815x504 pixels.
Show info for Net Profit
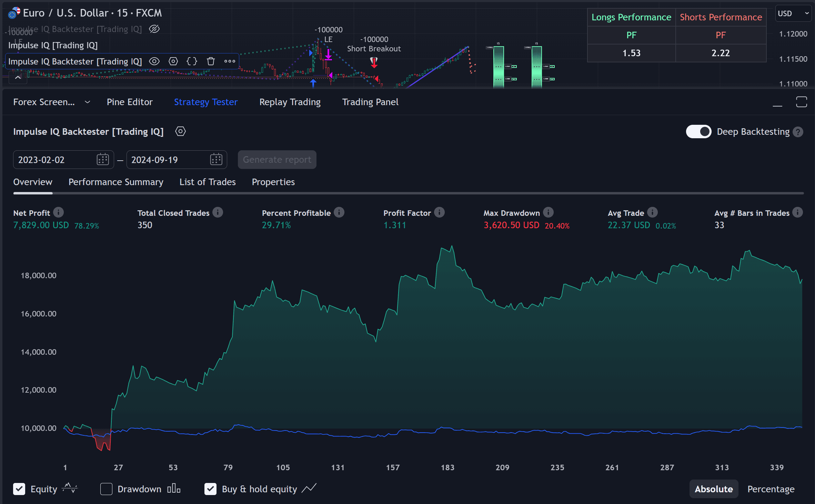click(x=59, y=212)
